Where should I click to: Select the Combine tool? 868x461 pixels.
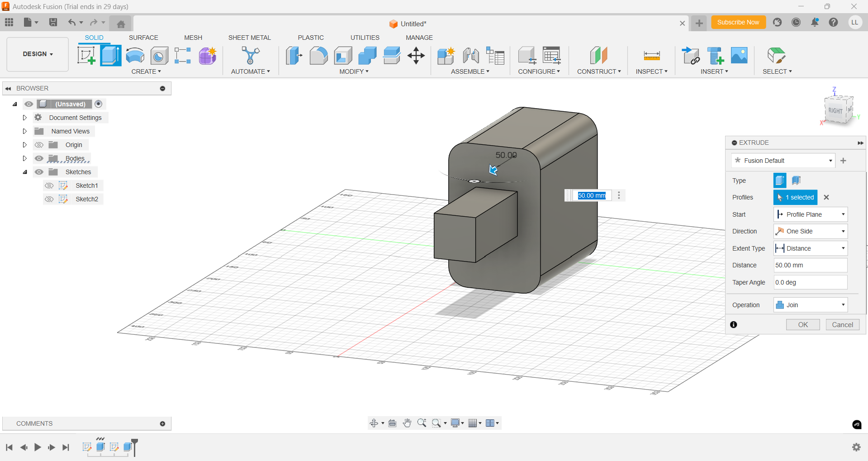[x=367, y=56]
